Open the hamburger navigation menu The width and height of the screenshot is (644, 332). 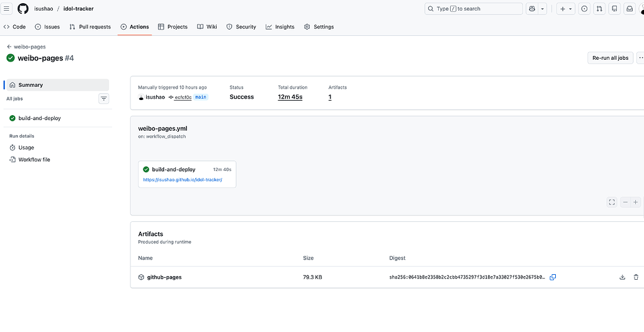point(6,9)
